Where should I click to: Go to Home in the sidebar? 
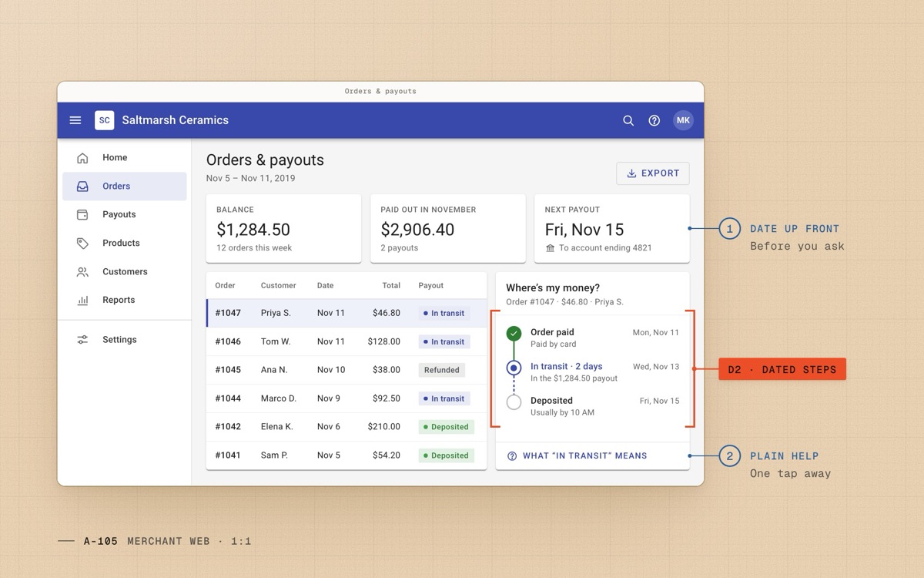point(125,158)
